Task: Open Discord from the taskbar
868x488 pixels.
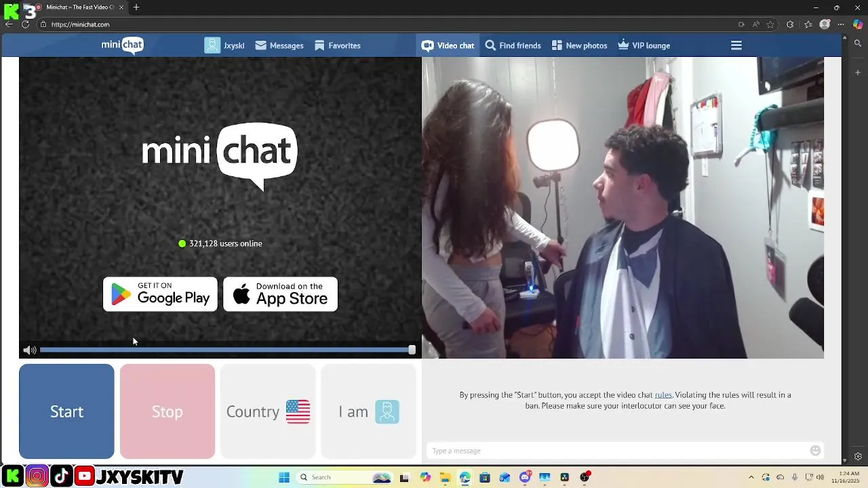Action: point(525,477)
